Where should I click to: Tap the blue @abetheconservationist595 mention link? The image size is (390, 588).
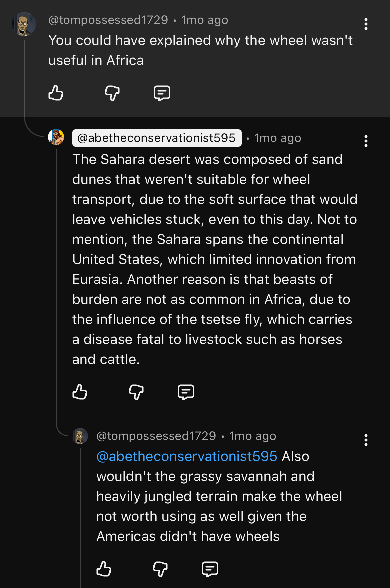pos(187,456)
